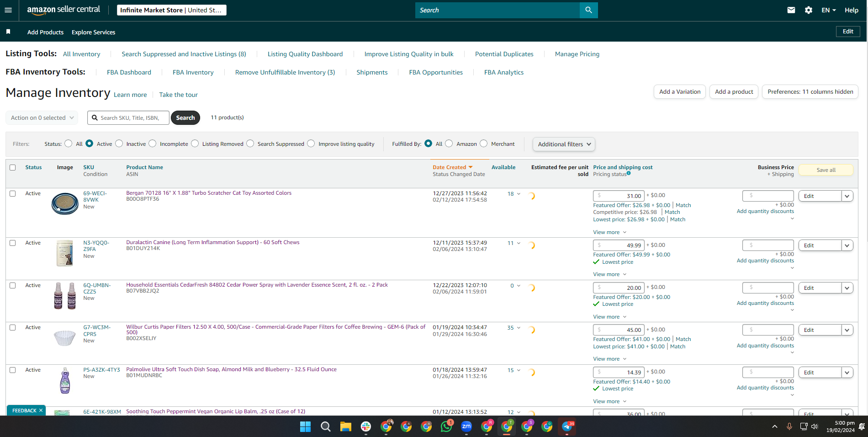The width and height of the screenshot is (868, 437).
Task: Click the Edit button in the top-right header bar
Action: 848,31
